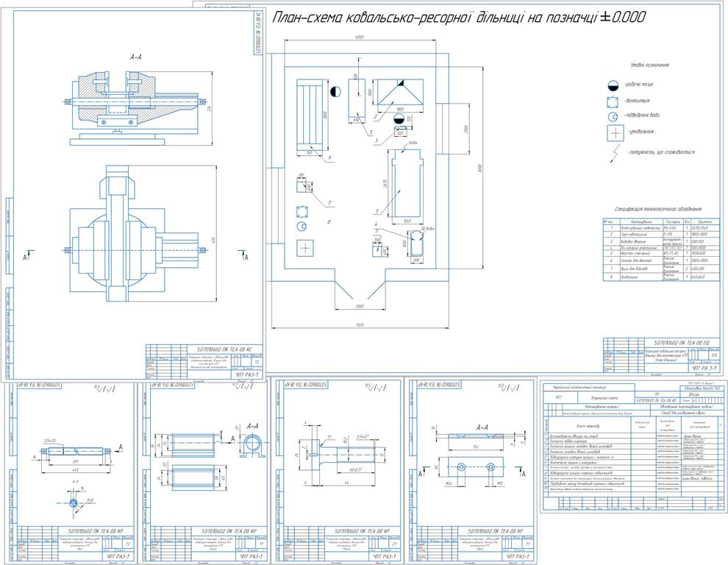Viewport: 728px width, 565px height.
Task: Click the робоче місце half-filled circle legend symbol
Action: [x=613, y=85]
